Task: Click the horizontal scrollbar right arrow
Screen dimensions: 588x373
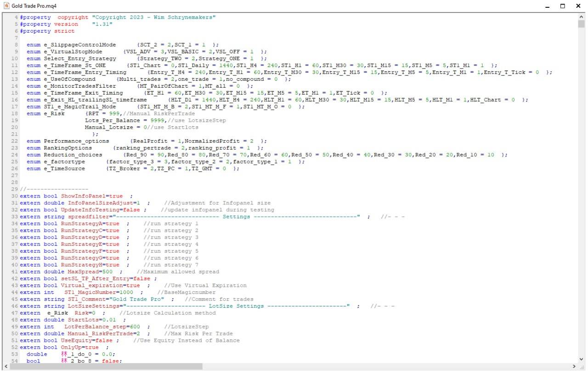Action: [x=575, y=367]
